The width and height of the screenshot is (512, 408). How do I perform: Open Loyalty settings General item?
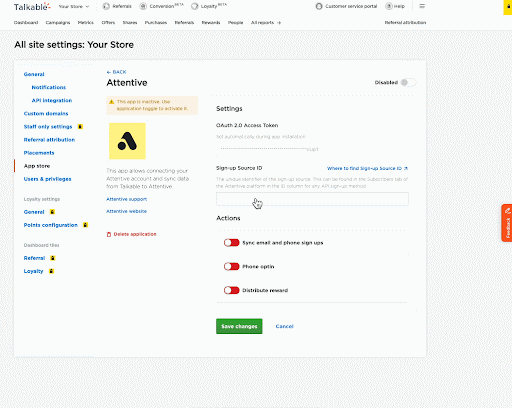34,212
